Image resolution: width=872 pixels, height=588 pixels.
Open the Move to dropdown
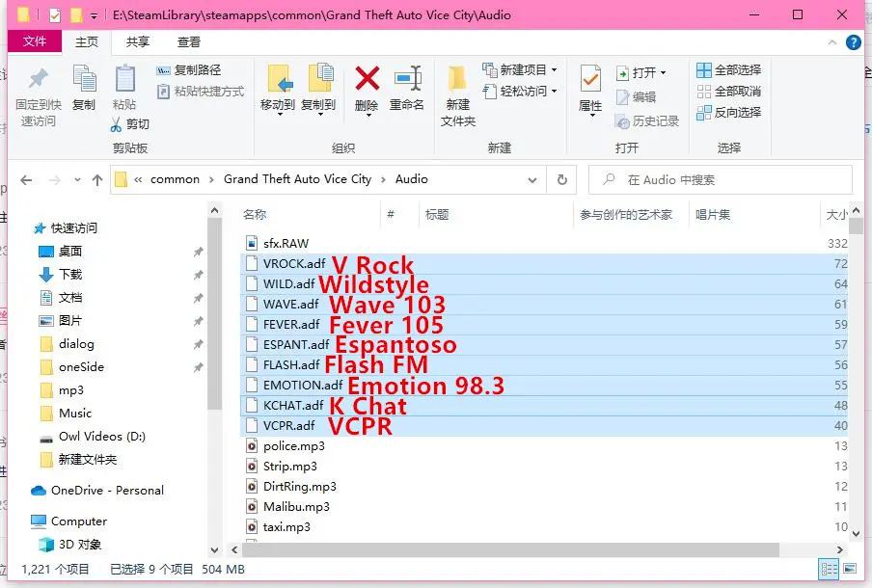click(280, 115)
